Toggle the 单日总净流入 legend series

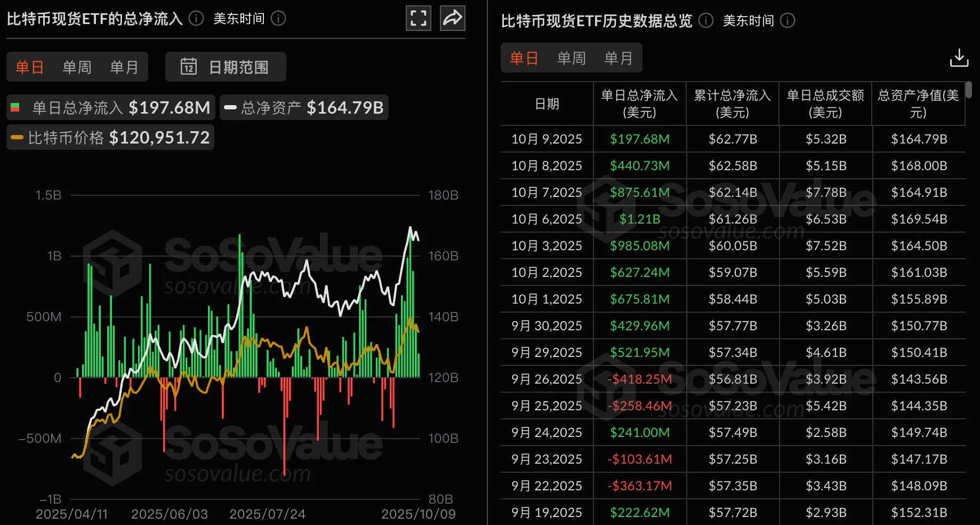(x=111, y=108)
